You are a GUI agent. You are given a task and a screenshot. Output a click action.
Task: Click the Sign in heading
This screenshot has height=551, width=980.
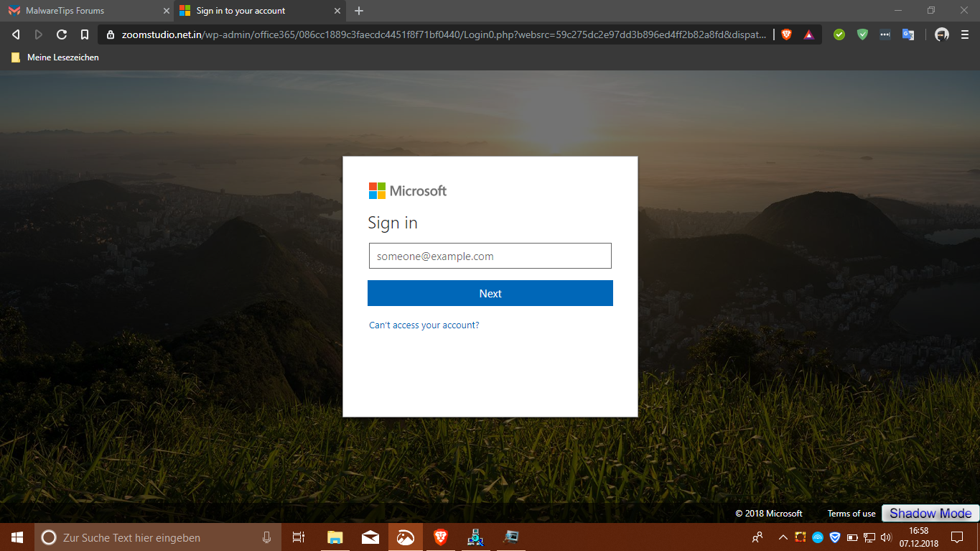point(393,223)
